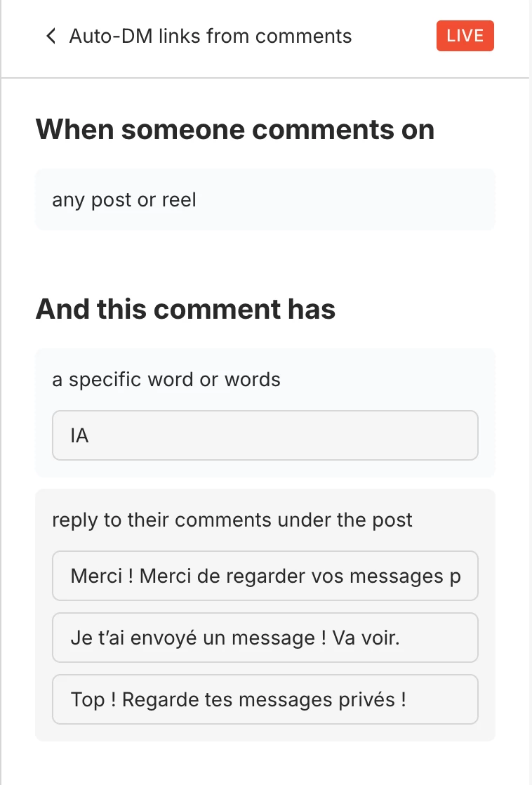The width and height of the screenshot is (532, 785).
Task: Place cursor in the trigger word input
Action: [x=265, y=436]
